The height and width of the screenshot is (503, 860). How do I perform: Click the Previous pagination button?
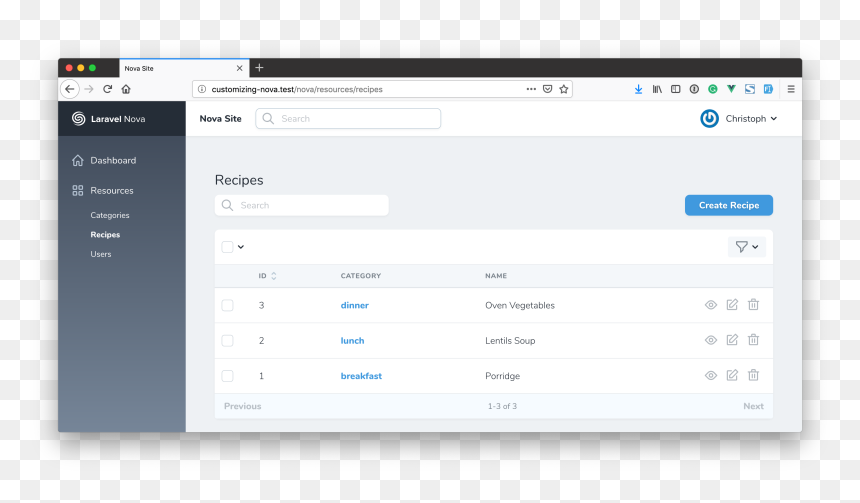242,406
